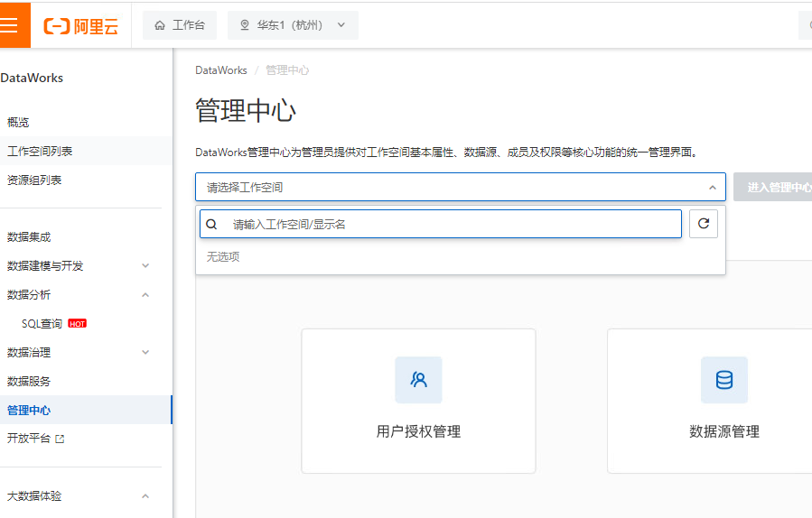Refresh the workspace list
812x518 pixels.
(x=704, y=224)
